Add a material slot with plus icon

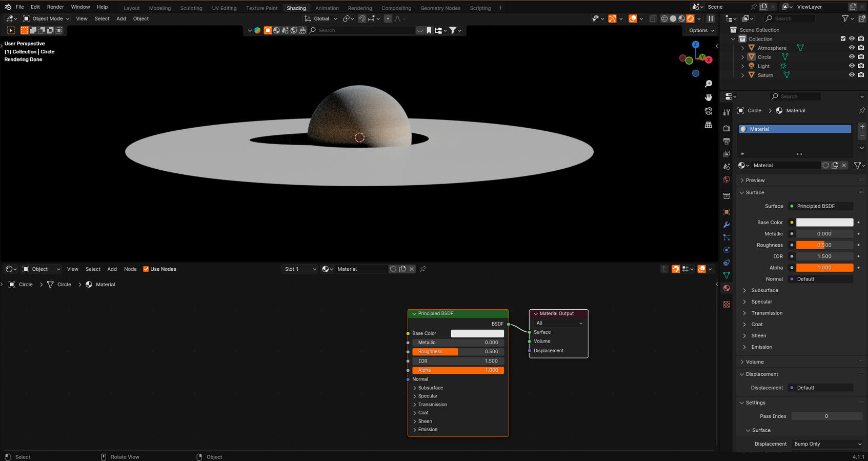862,127
